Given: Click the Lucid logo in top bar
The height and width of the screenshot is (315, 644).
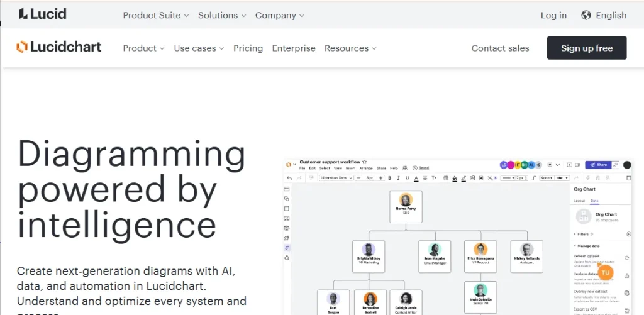Looking at the screenshot, I should tap(42, 14).
